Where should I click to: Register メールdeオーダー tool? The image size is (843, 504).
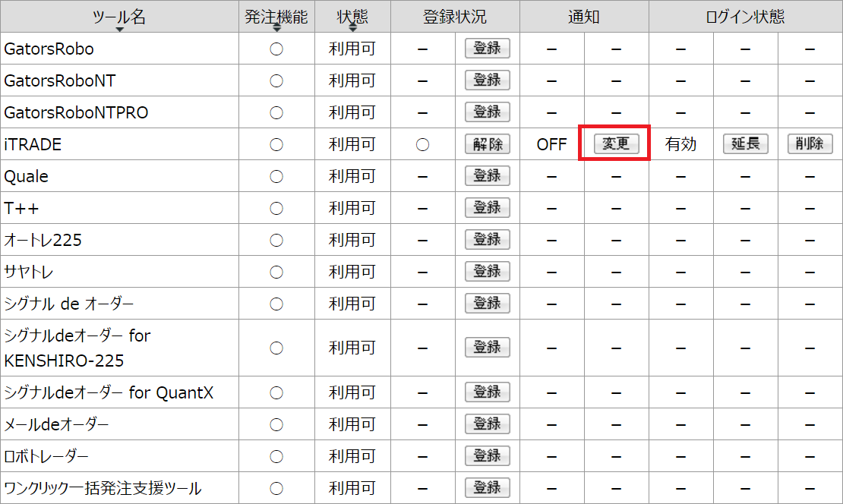pyautogui.click(x=487, y=424)
